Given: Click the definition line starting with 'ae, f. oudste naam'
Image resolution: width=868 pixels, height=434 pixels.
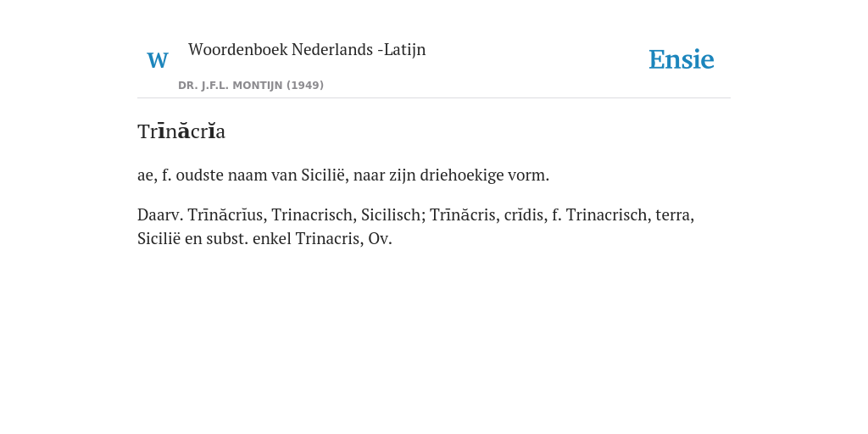Looking at the screenshot, I should (x=343, y=175).
